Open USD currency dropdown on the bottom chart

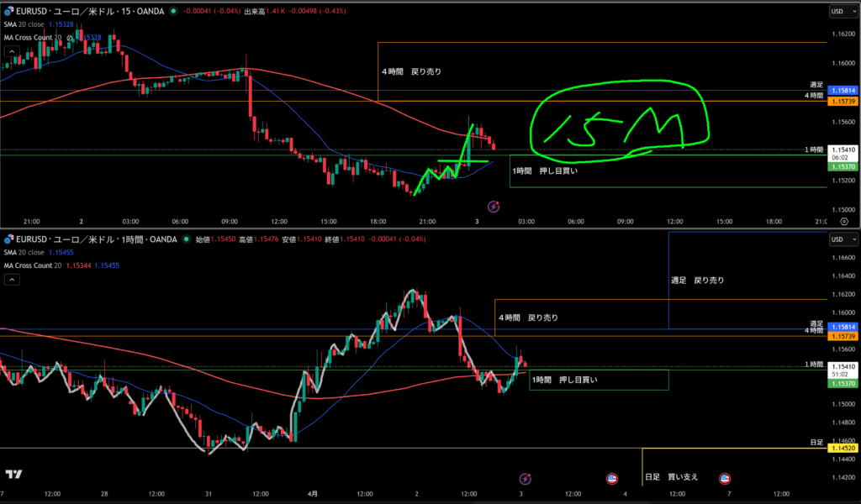(837, 239)
